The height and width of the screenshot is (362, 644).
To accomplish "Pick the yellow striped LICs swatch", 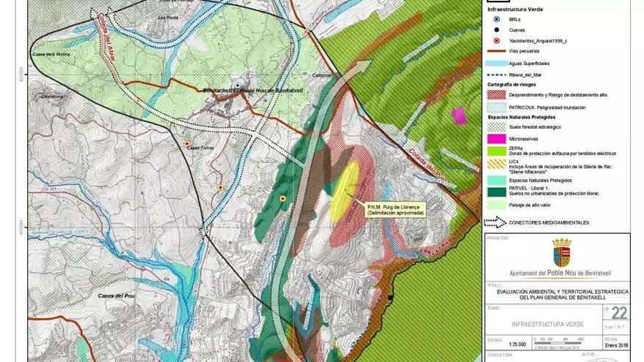I will pos(497,165).
